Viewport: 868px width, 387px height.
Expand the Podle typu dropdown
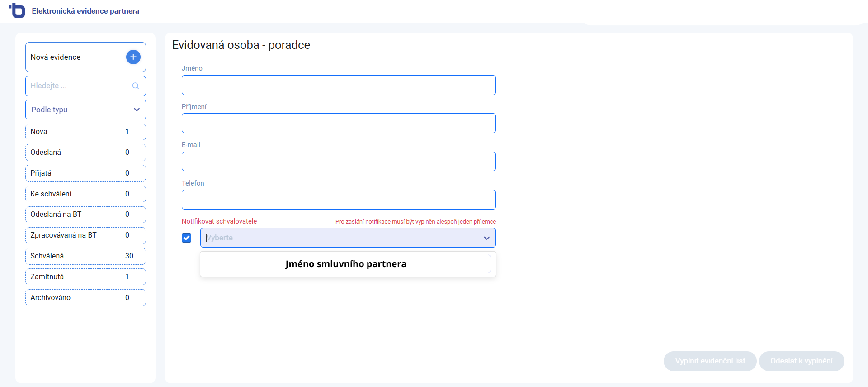tap(85, 110)
